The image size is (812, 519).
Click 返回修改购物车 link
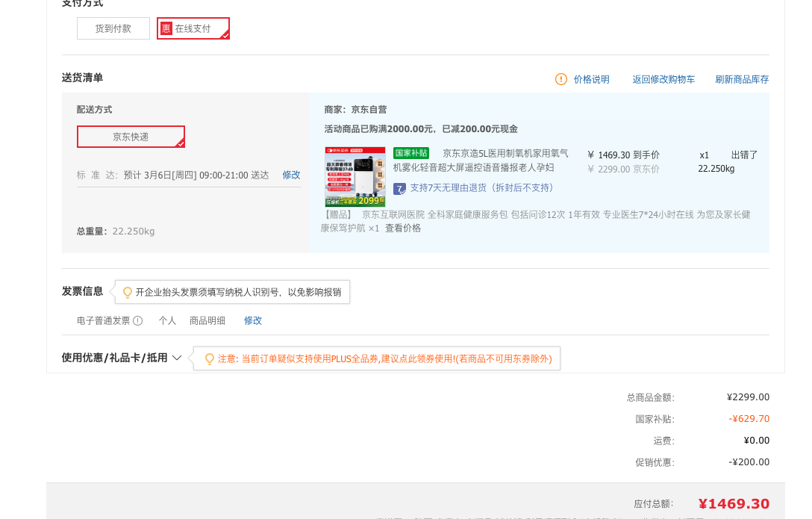663,79
